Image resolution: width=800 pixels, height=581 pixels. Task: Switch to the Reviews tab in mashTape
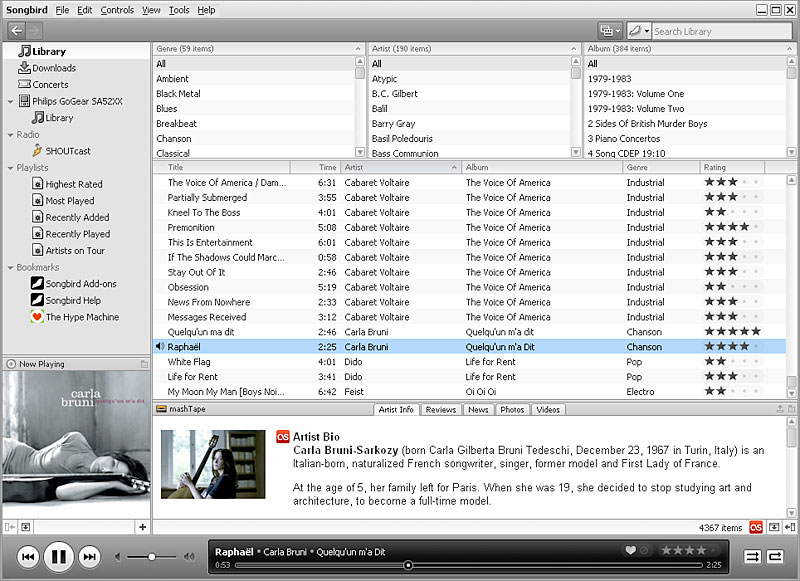[x=443, y=409]
